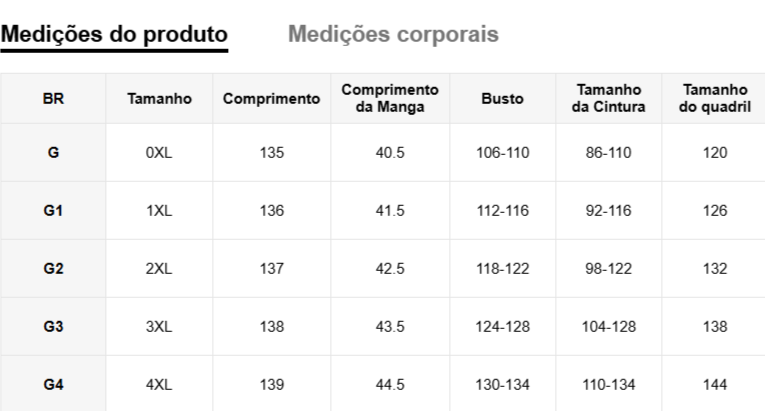Click the Tamanho column header
The height and width of the screenshot is (411, 765).
(x=160, y=99)
